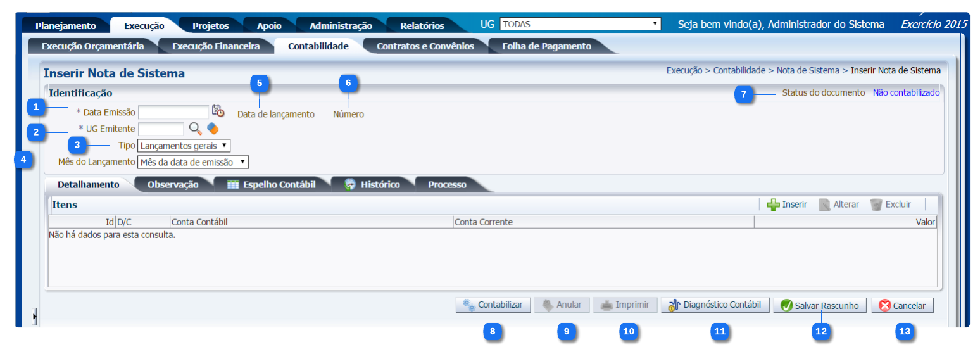Open the Tipo dropdown

tap(184, 146)
